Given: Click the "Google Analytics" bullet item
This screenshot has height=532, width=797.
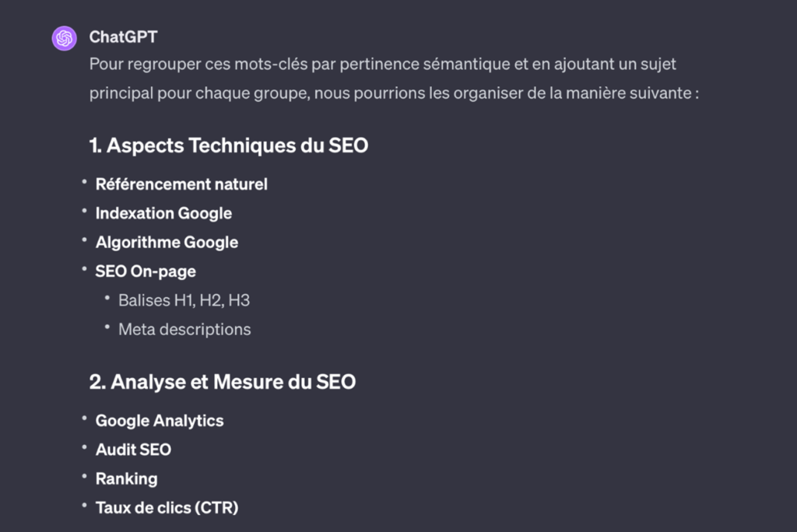Looking at the screenshot, I should tap(160, 421).
